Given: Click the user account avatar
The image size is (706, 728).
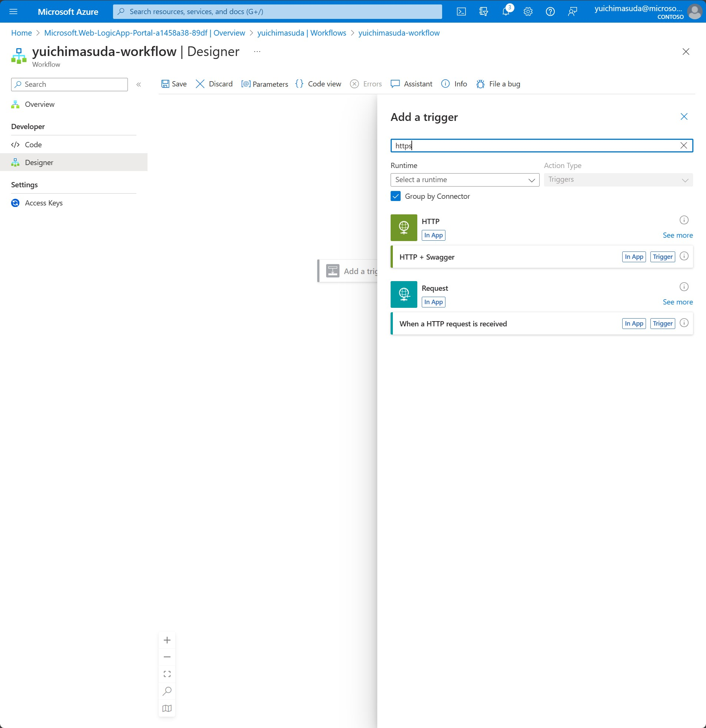Looking at the screenshot, I should click(x=694, y=11).
